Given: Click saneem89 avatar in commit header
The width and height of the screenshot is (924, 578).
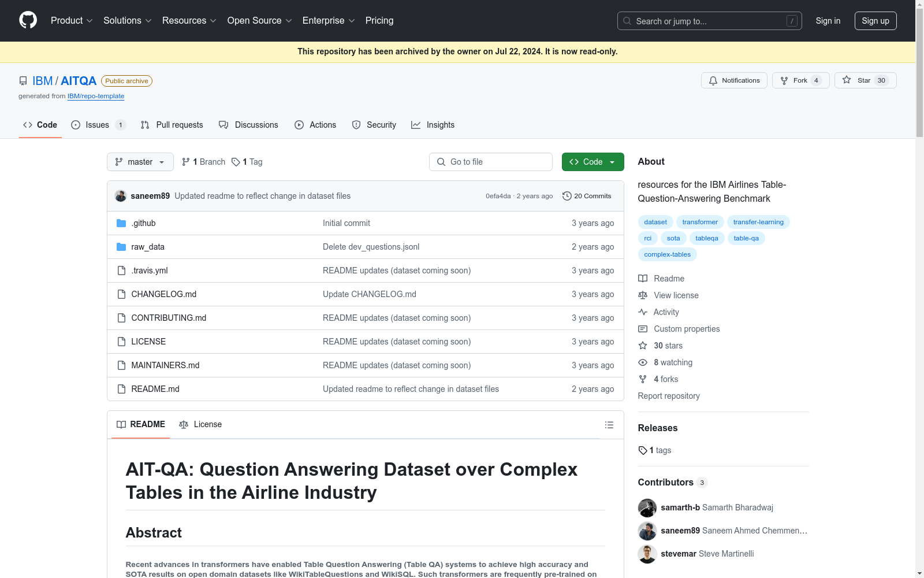Looking at the screenshot, I should coord(121,196).
